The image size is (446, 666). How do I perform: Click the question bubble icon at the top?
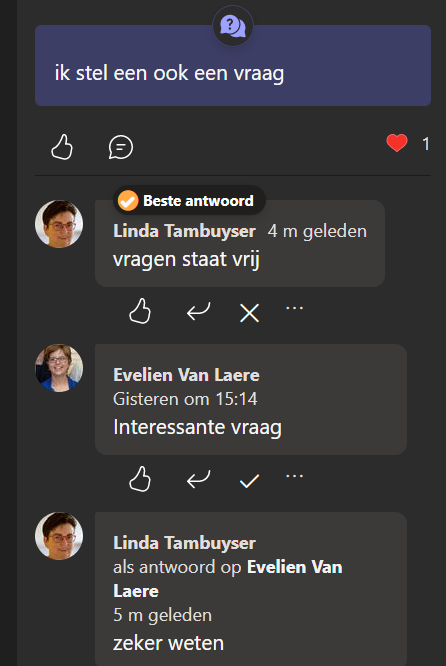(233, 26)
